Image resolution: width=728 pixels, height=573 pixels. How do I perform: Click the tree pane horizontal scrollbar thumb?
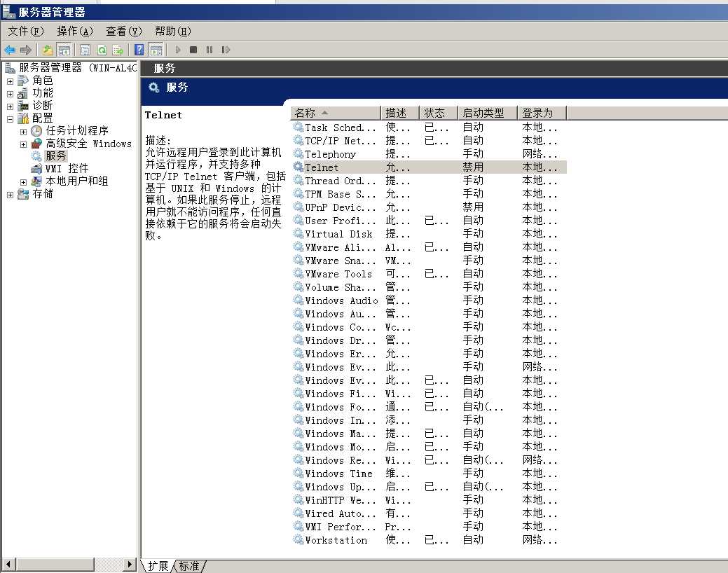pyautogui.click(x=55, y=564)
